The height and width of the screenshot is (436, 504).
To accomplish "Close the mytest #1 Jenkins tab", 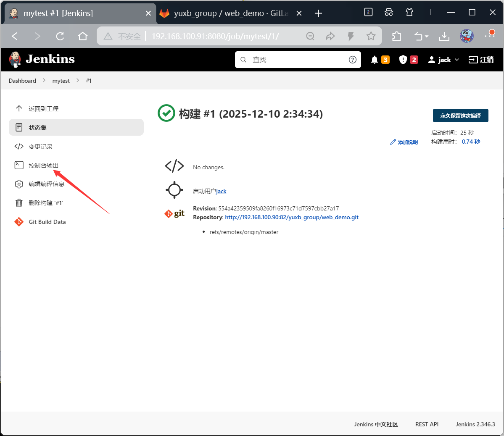I will click(x=148, y=13).
